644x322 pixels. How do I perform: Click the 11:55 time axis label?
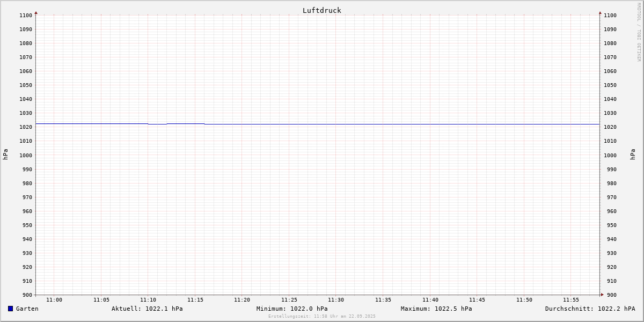(x=571, y=299)
